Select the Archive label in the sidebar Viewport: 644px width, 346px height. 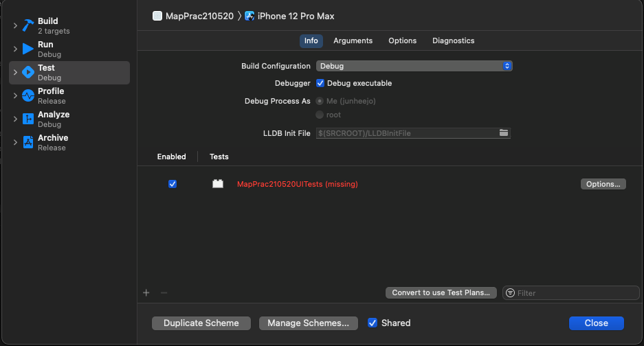pos(53,138)
